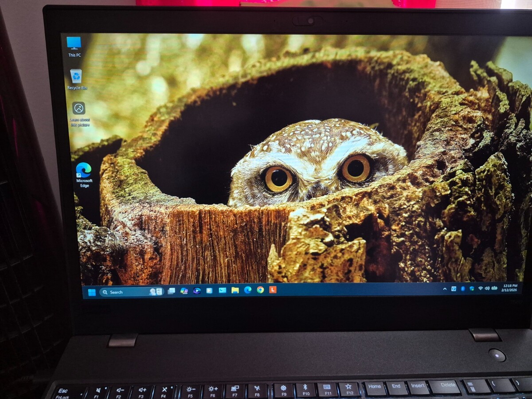
Task: Open the clock and date calendar flyout
Action: coord(510,289)
